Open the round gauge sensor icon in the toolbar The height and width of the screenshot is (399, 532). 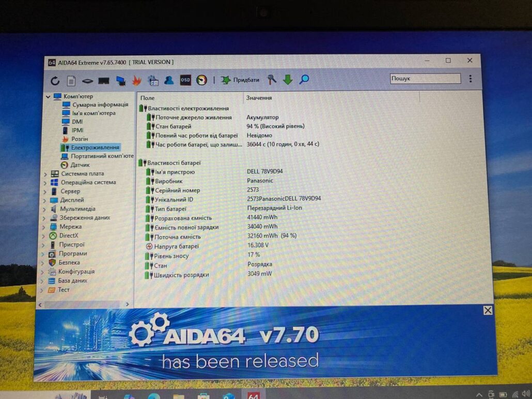coord(201,80)
